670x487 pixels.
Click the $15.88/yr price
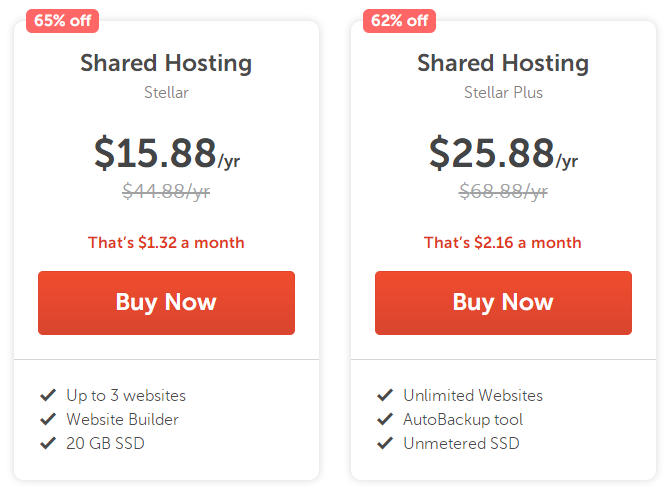click(166, 152)
